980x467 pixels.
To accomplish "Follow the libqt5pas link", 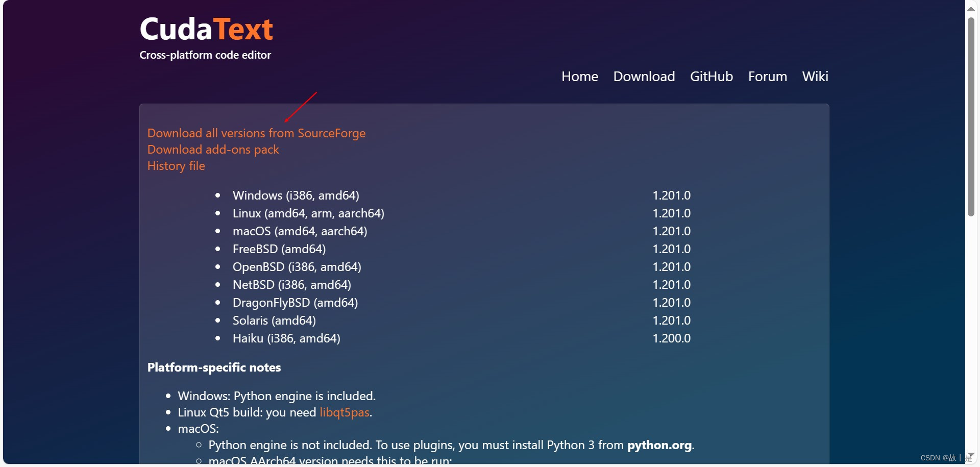I will coord(344,412).
